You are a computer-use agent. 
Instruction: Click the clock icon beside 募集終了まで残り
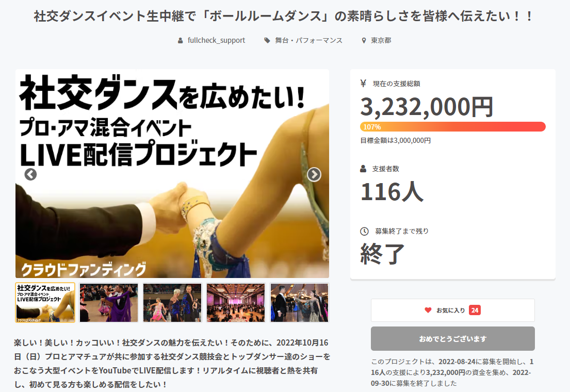pyautogui.click(x=364, y=231)
